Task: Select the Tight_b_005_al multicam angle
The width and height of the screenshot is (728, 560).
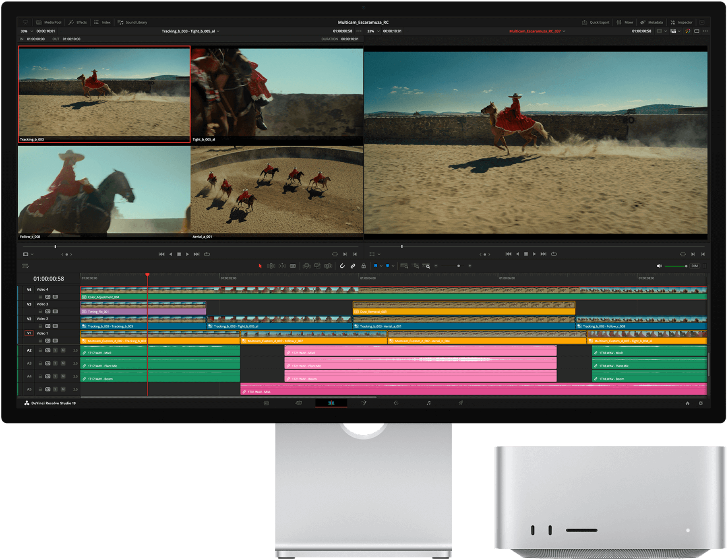Action: pyautogui.click(x=277, y=94)
